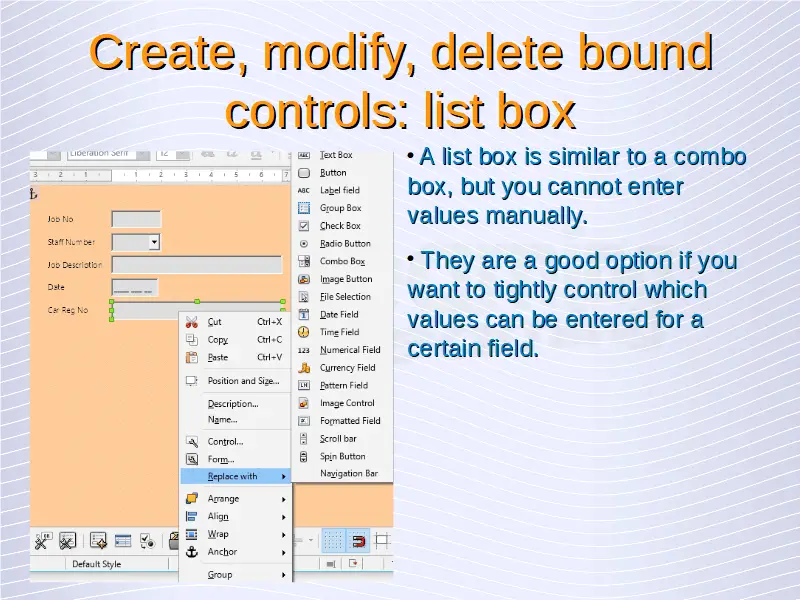Replace control with Currency Field

(x=342, y=367)
